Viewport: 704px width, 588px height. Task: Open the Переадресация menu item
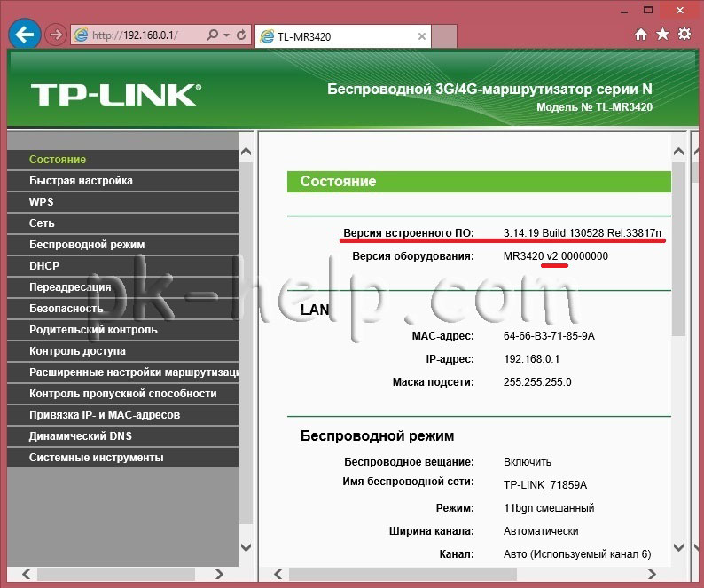click(x=122, y=287)
